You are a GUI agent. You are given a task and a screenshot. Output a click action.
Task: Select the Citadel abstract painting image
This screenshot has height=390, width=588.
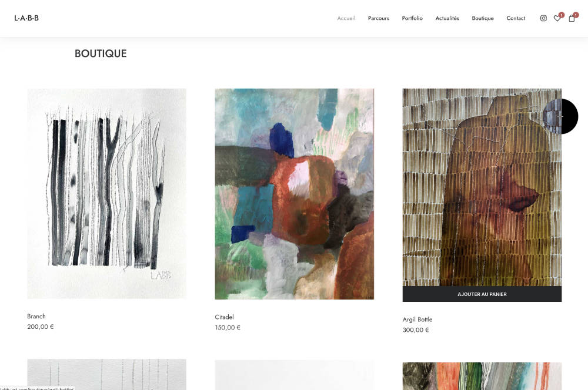pos(295,194)
